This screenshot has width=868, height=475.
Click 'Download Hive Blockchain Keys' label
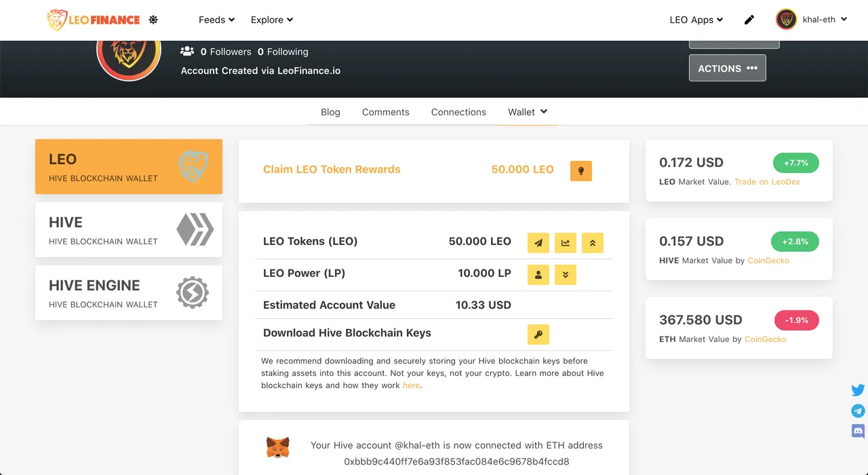(347, 333)
